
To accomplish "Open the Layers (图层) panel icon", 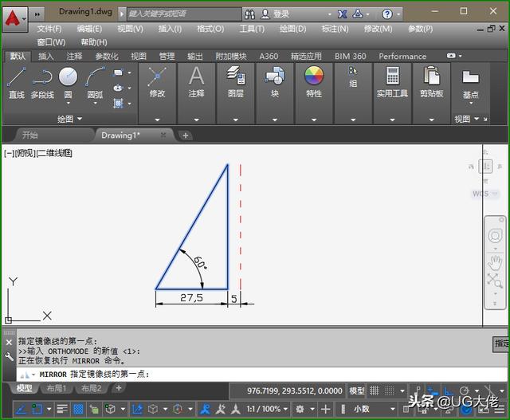I will tap(236, 78).
